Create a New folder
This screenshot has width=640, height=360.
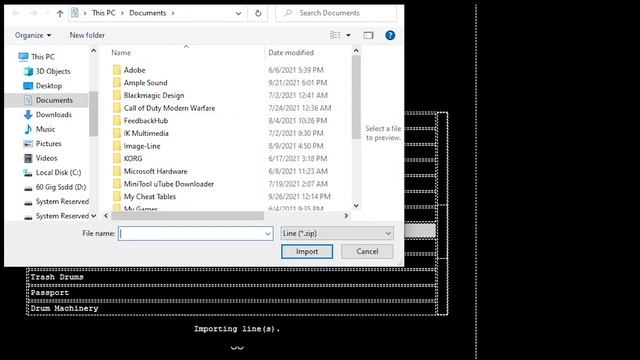(87, 36)
